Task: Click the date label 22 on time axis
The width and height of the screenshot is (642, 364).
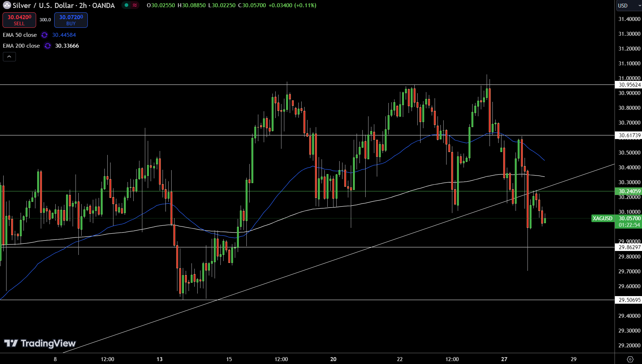Action: coord(400,359)
